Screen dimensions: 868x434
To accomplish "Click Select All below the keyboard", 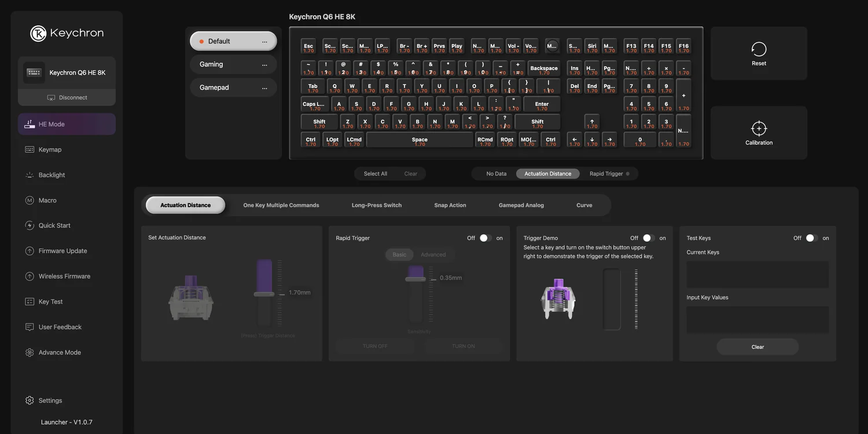I will 376,174.
